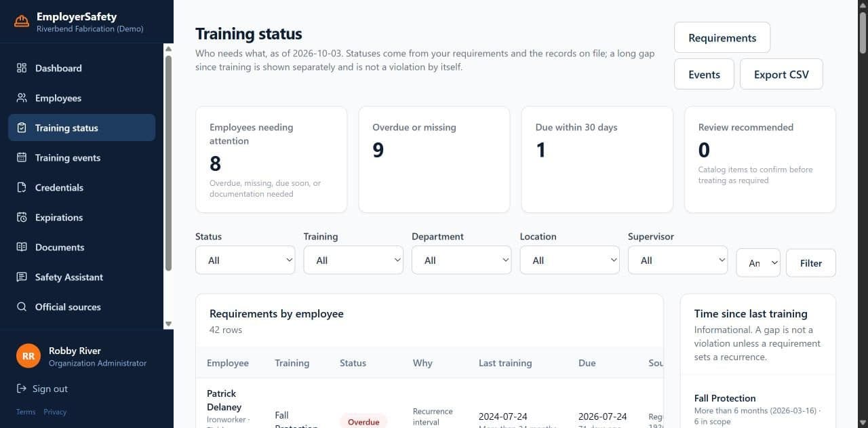
Task: Open the dropdown next to the Filter button
Action: point(758,263)
